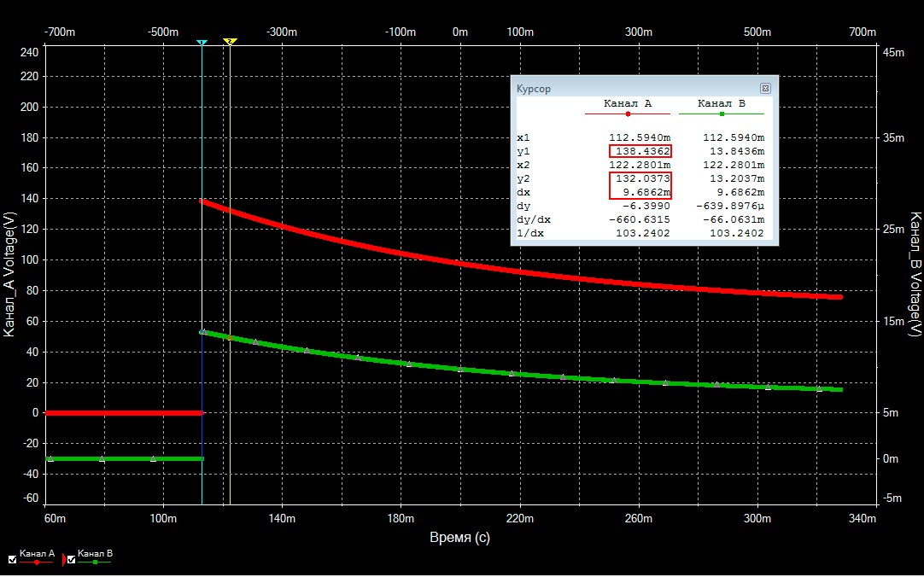This screenshot has height=577, width=924.
Task: Click the Время (с) axis label
Action: click(459, 539)
